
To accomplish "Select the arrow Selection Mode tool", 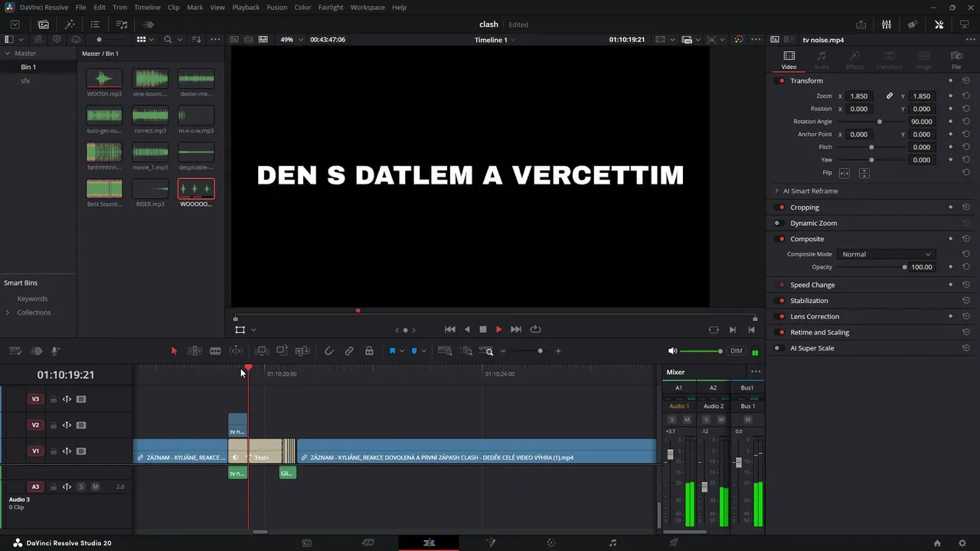I will pos(174,350).
